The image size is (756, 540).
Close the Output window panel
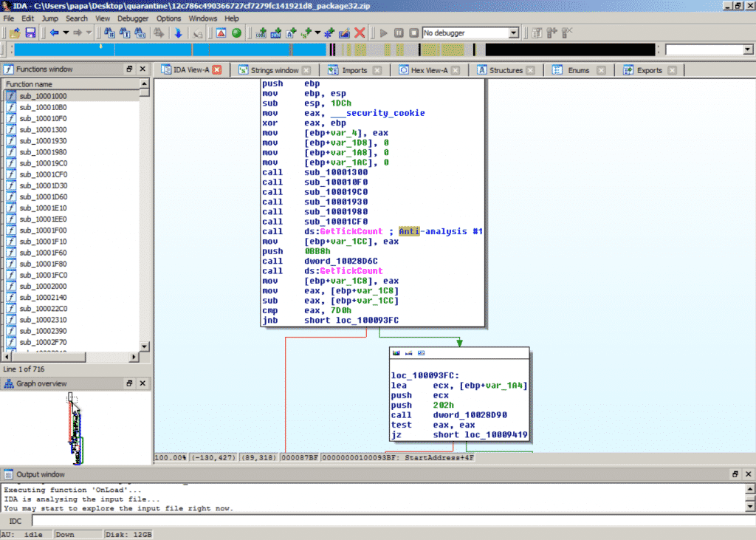click(749, 474)
